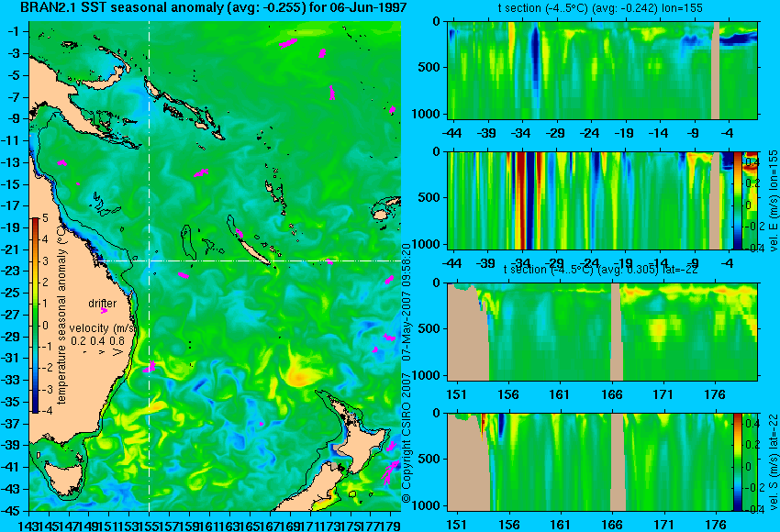
Task: Open the lat=-22 southward velocity section plot
Action: 602,462
